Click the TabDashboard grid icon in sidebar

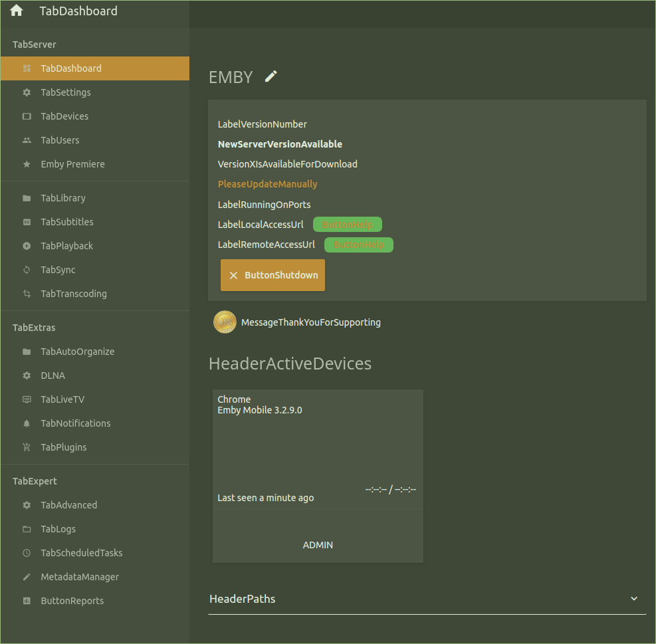27,68
